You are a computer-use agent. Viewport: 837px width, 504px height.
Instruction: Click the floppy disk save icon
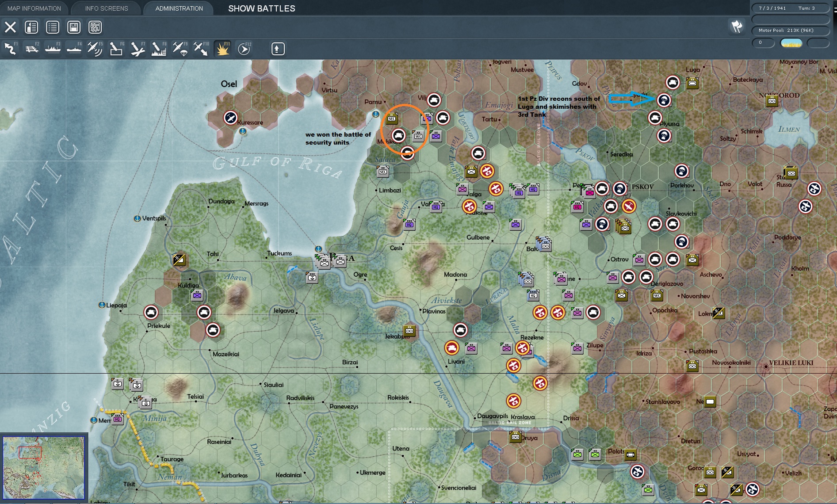point(74,27)
